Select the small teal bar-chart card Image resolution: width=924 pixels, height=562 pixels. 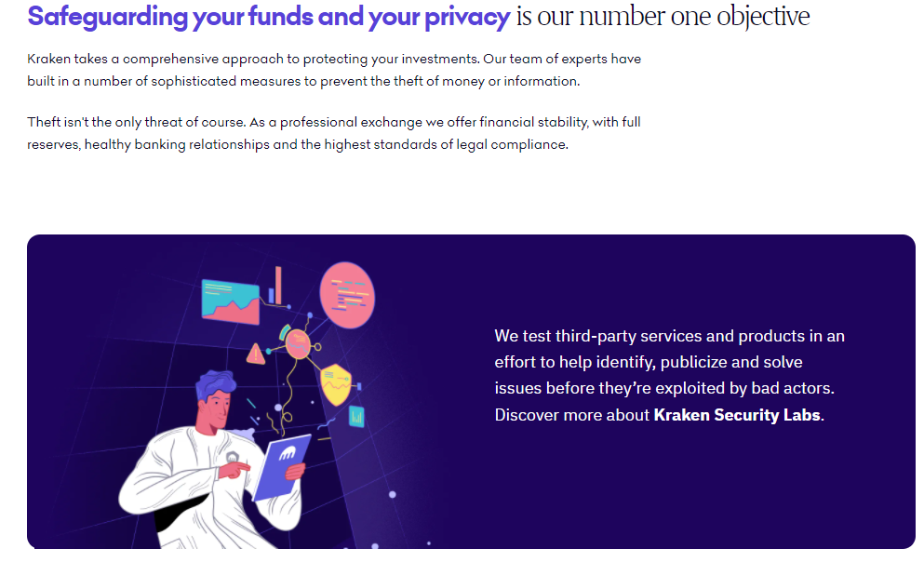click(x=356, y=417)
